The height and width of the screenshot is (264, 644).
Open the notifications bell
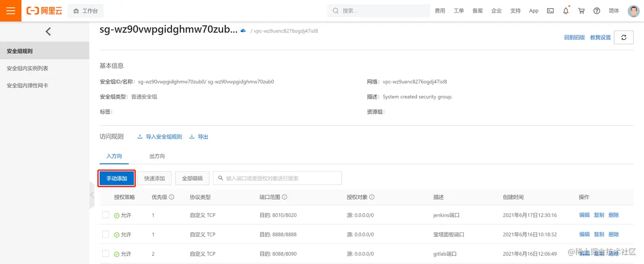coord(566,11)
